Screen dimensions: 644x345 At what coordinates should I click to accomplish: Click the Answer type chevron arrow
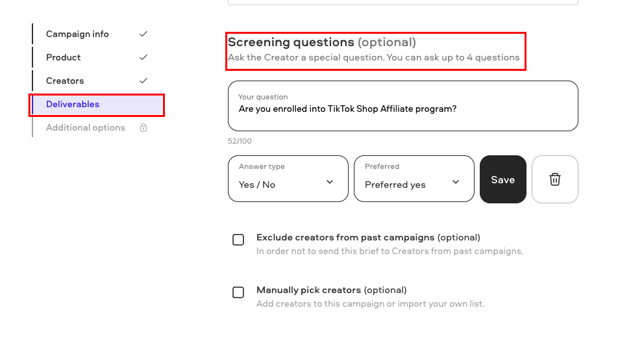tap(330, 182)
